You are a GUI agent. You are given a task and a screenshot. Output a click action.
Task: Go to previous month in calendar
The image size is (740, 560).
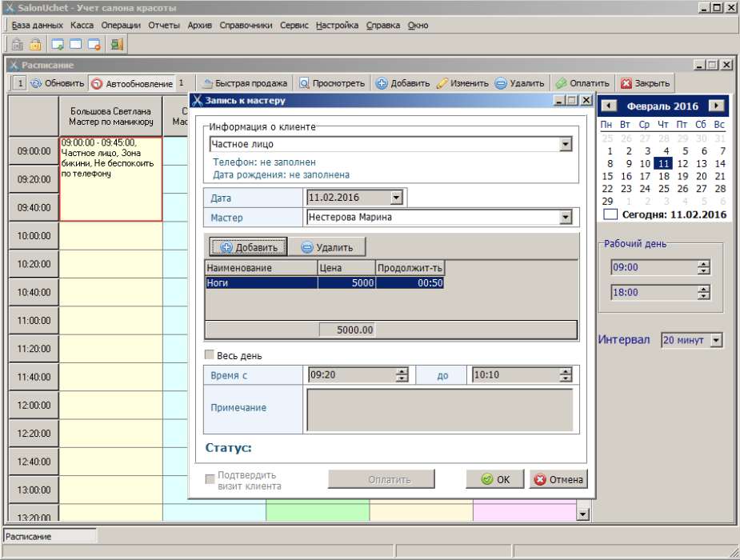coord(608,106)
